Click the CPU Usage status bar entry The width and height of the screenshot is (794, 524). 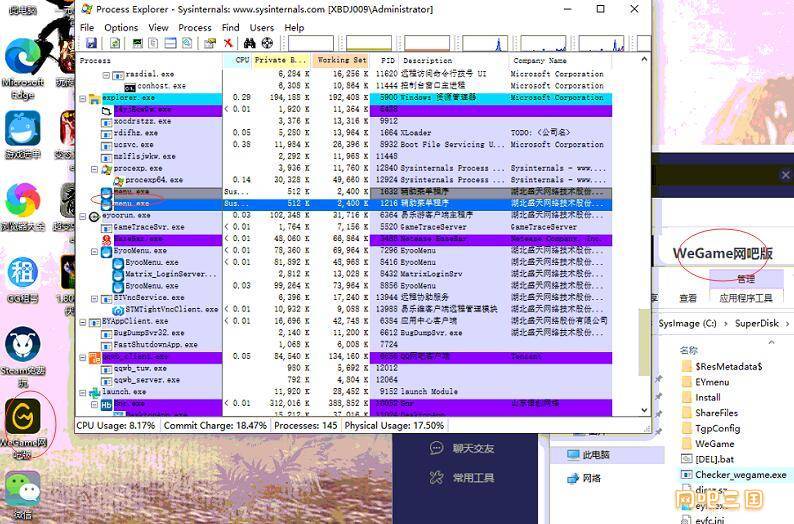point(116,426)
